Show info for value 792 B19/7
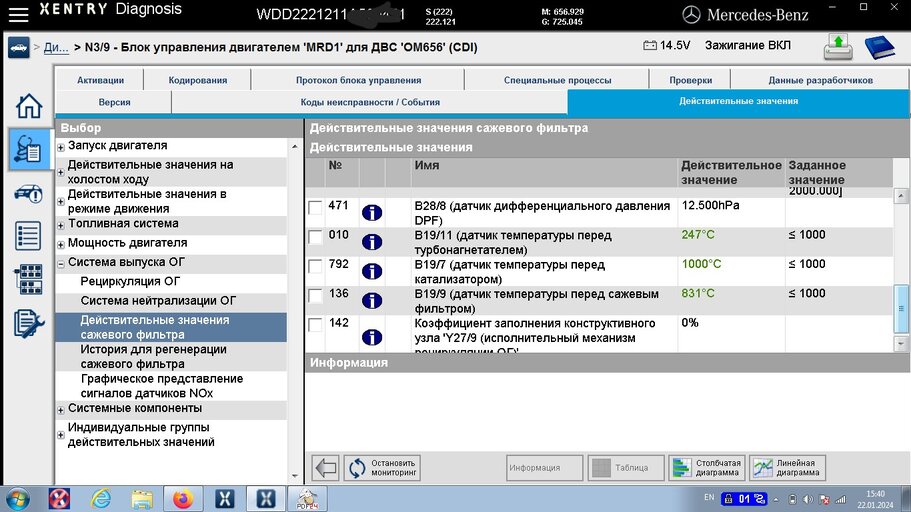Screen dimensions: 911x512 click(372, 271)
